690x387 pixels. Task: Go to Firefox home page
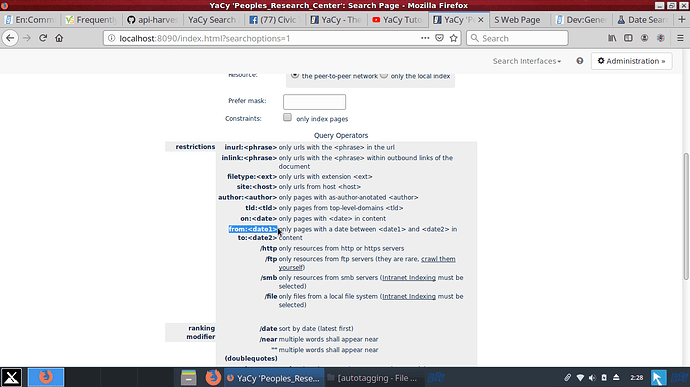(59, 38)
